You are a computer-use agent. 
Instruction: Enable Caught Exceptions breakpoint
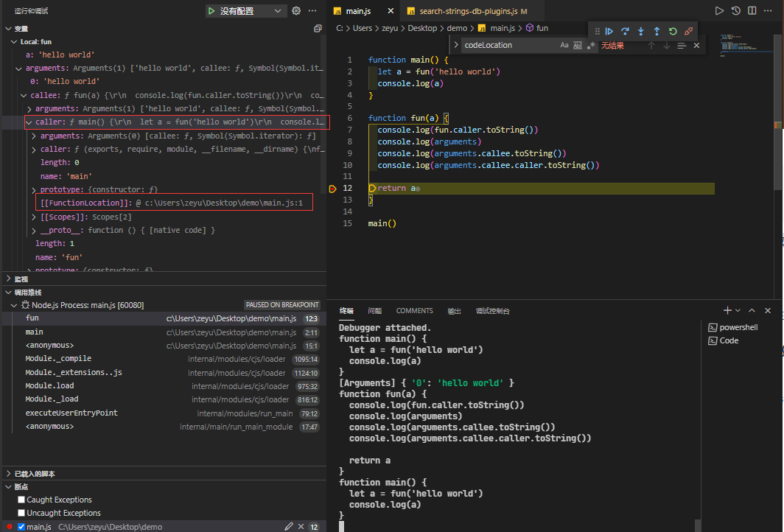[21, 500]
